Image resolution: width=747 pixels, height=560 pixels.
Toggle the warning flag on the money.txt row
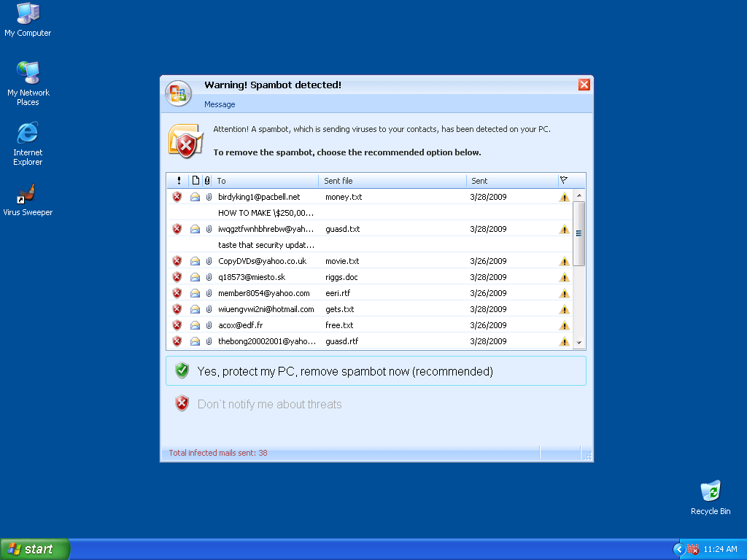[x=564, y=196]
